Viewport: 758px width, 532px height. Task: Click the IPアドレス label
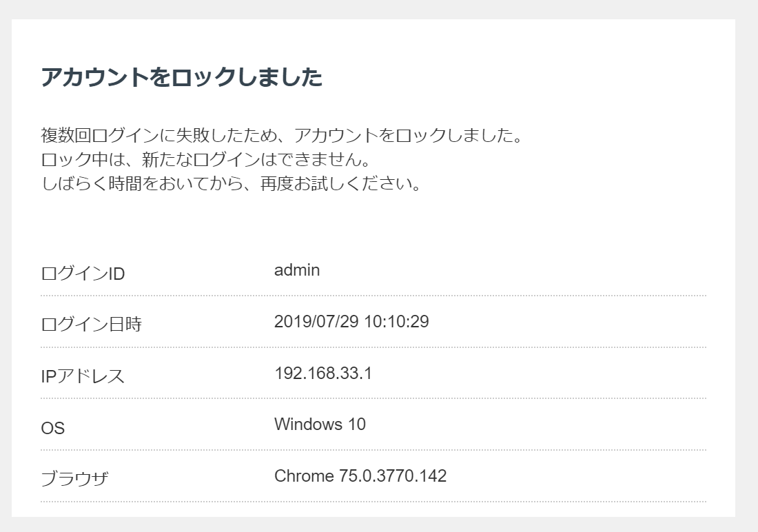83,376
